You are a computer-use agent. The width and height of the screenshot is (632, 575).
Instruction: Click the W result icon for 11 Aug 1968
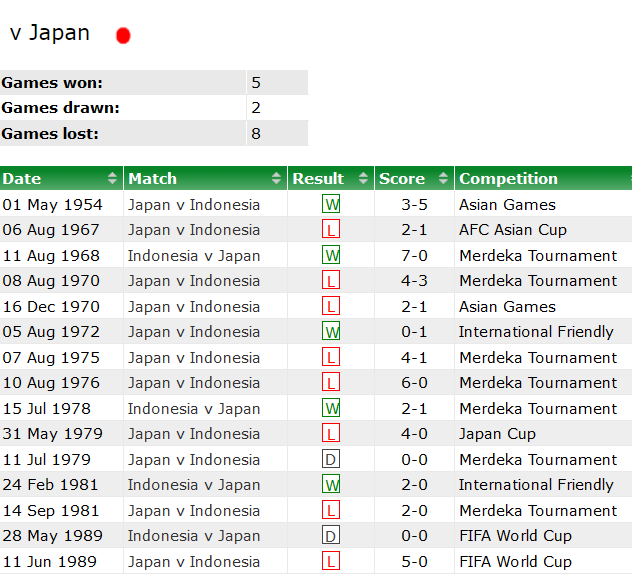[331, 255]
